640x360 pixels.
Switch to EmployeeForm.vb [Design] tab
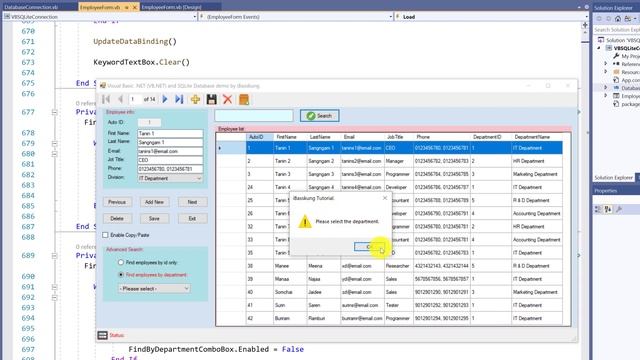click(x=171, y=7)
